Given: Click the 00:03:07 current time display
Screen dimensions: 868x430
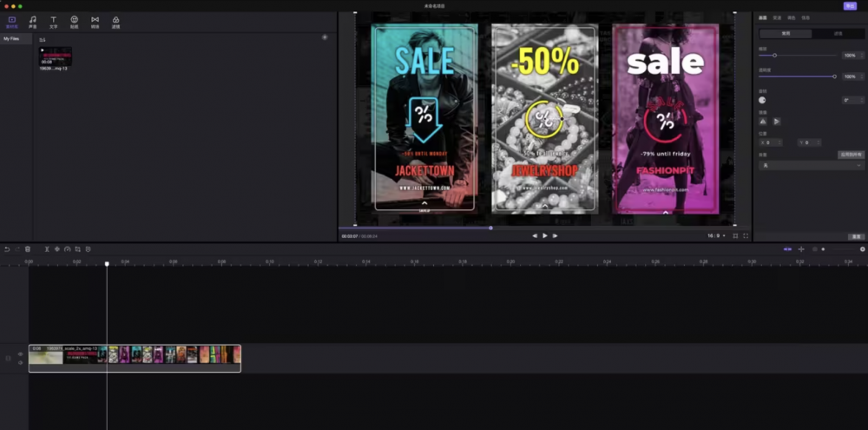Looking at the screenshot, I should [349, 236].
